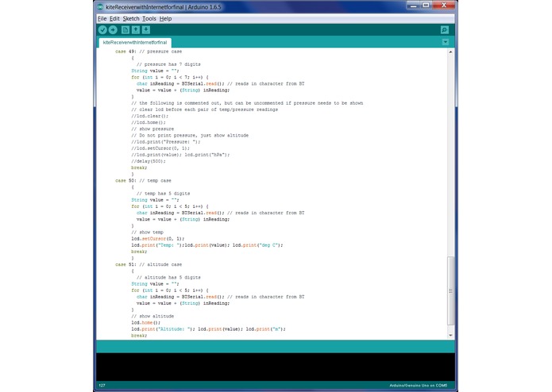Click the Verify sketch checkmark button
The height and width of the screenshot is (392, 552).
coord(102,30)
